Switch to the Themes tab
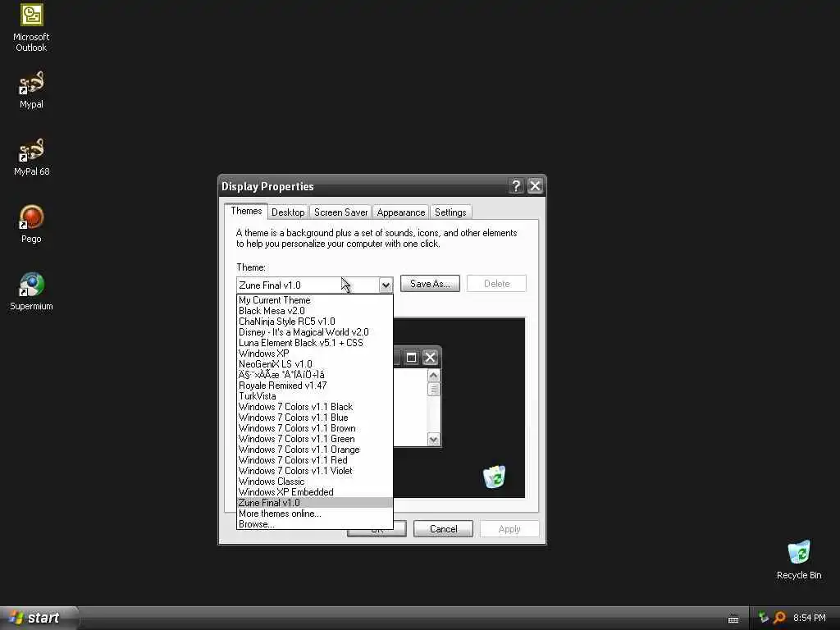Image resolution: width=840 pixels, height=630 pixels. pyautogui.click(x=246, y=211)
